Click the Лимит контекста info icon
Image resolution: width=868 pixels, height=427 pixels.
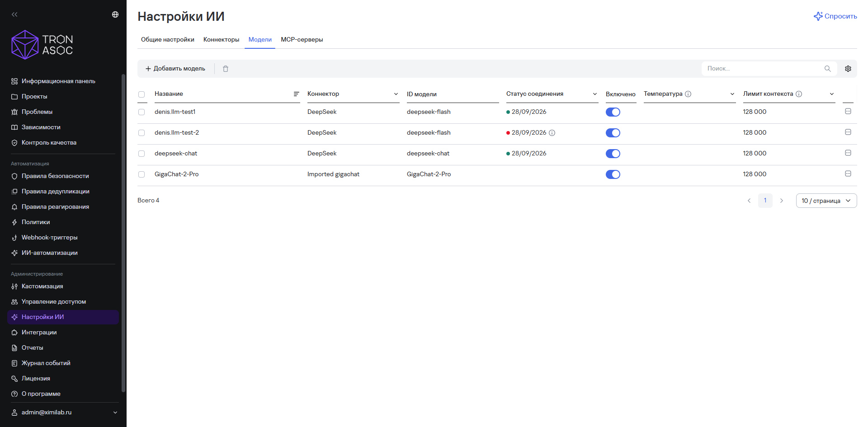(x=799, y=94)
